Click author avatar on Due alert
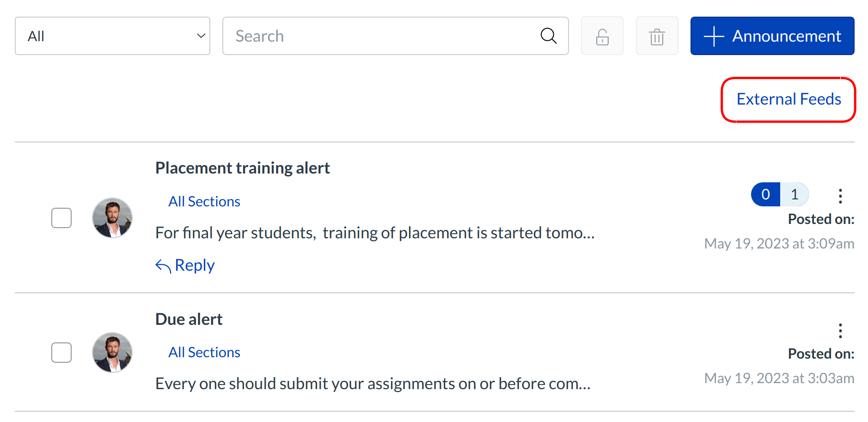868x422 pixels. 112,353
